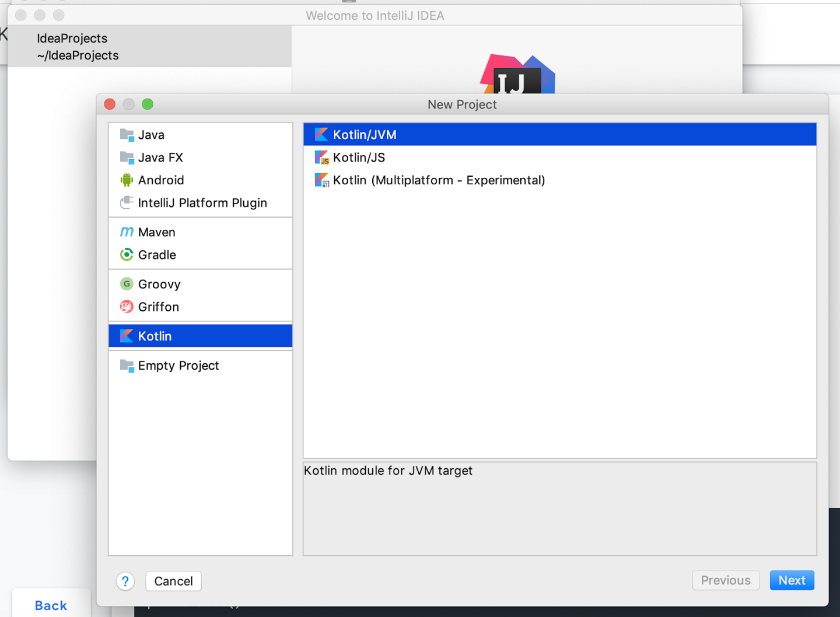Click the Previous button
This screenshot has width=840, height=617.
[725, 580]
